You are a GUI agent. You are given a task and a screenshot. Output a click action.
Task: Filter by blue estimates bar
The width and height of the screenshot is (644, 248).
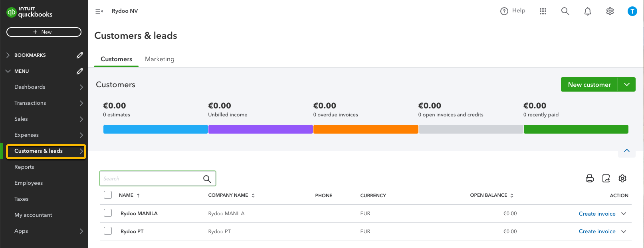155,129
